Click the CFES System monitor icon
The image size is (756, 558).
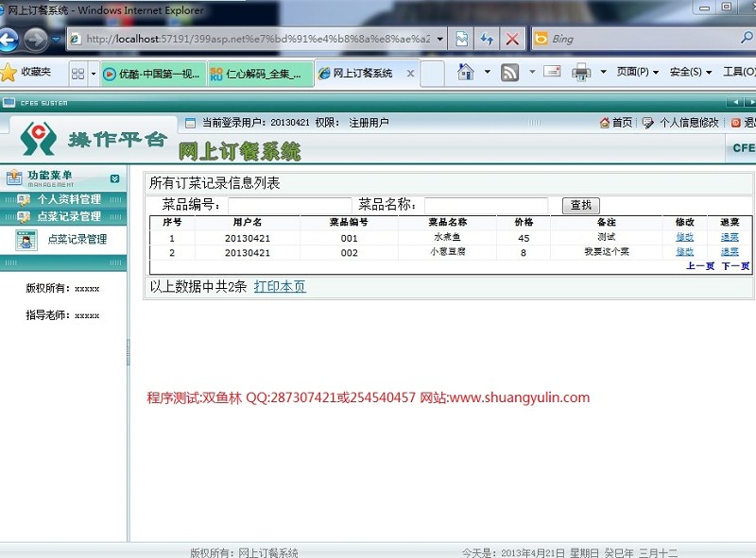click(9, 102)
